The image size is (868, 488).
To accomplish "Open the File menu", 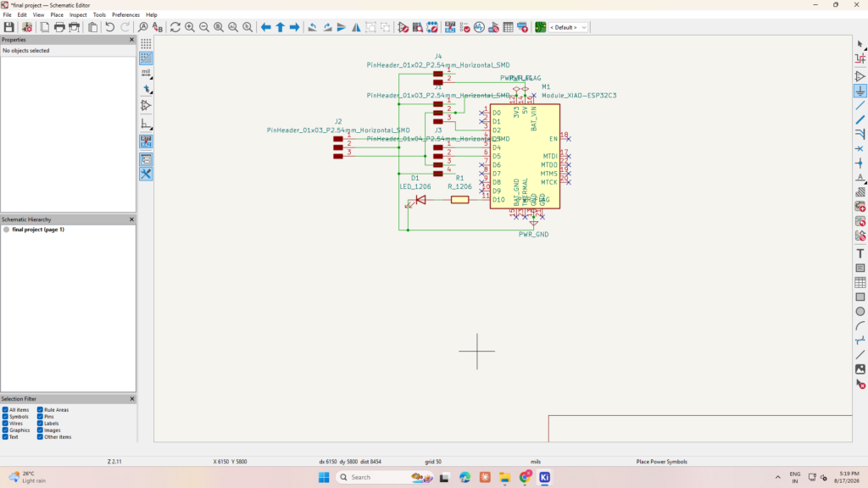I will point(7,15).
